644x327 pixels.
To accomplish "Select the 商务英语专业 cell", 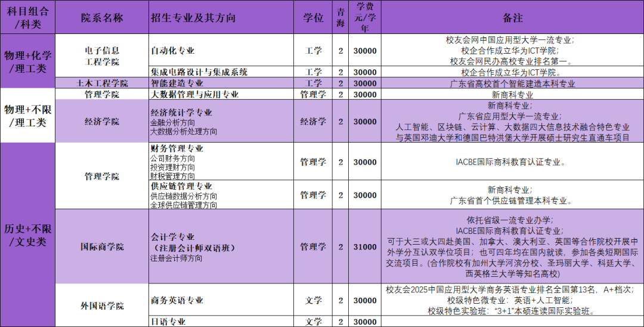I will [x=221, y=300].
